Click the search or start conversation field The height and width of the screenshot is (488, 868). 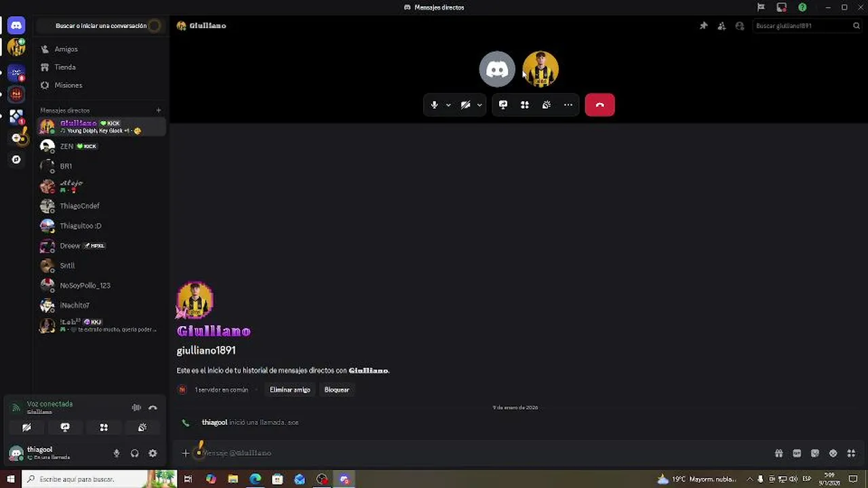[100, 26]
